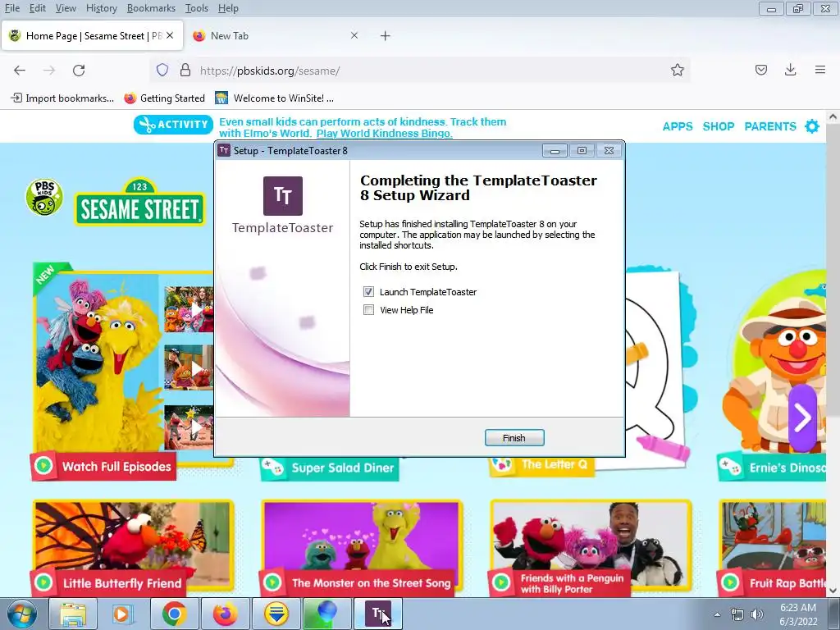This screenshot has width=840, height=630.
Task: Open the View menu
Action: [66, 8]
